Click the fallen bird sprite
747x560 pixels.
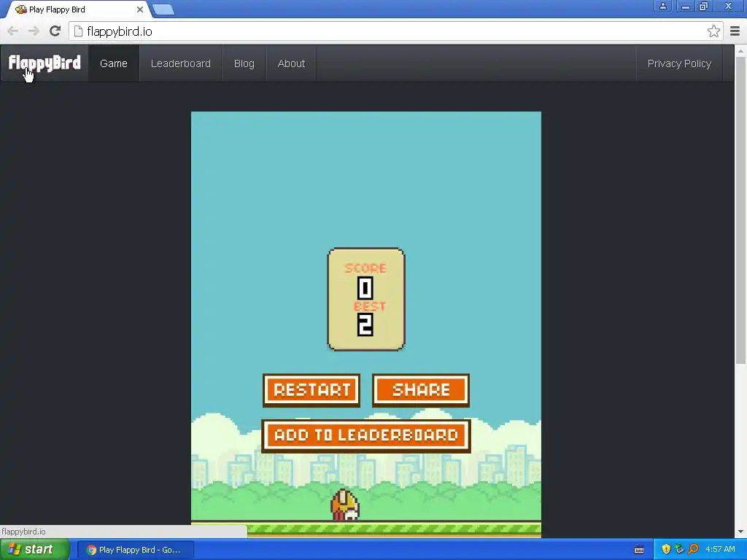(345, 505)
